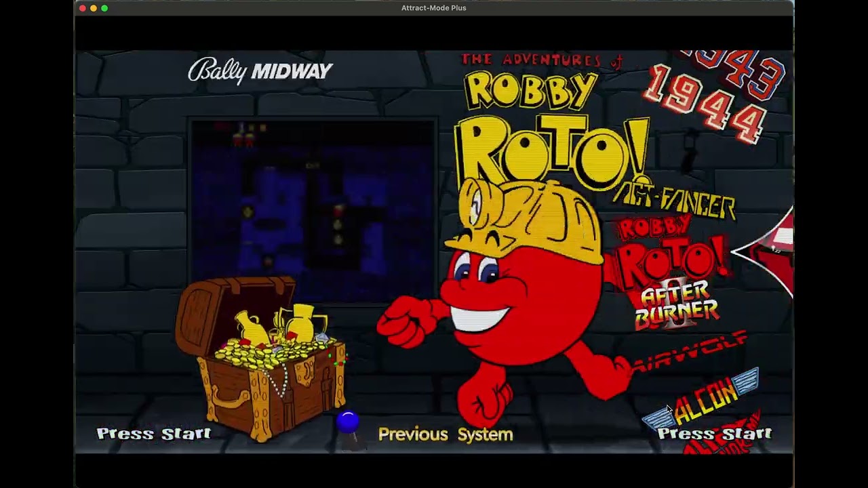Minimize the Attract-Mode Plus window
The image size is (868, 488).
(x=94, y=8)
